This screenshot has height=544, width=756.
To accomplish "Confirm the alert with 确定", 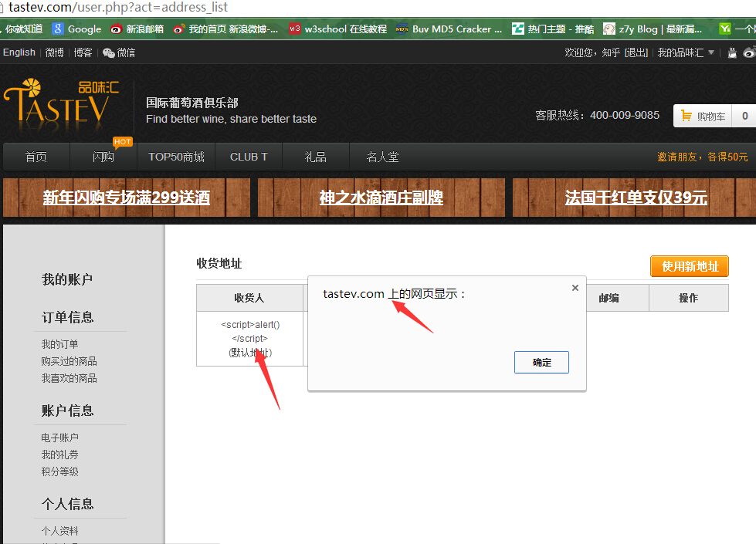I will click(541, 363).
